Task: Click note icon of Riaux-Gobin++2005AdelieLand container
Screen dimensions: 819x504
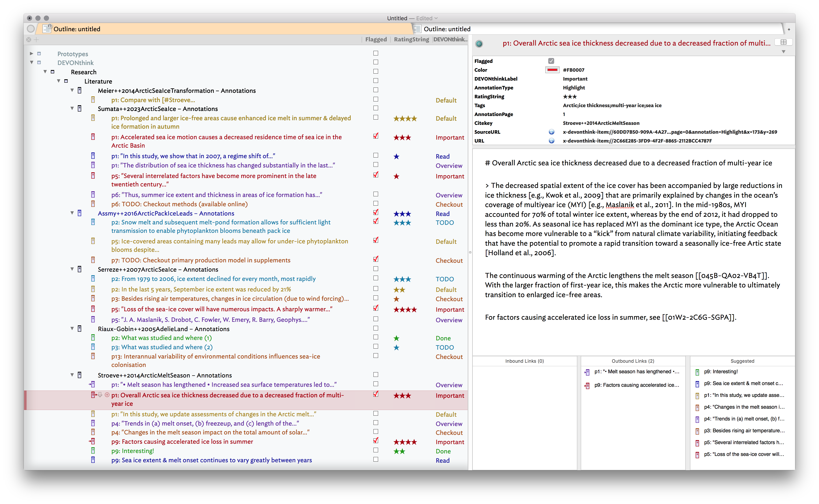Action: click(79, 329)
